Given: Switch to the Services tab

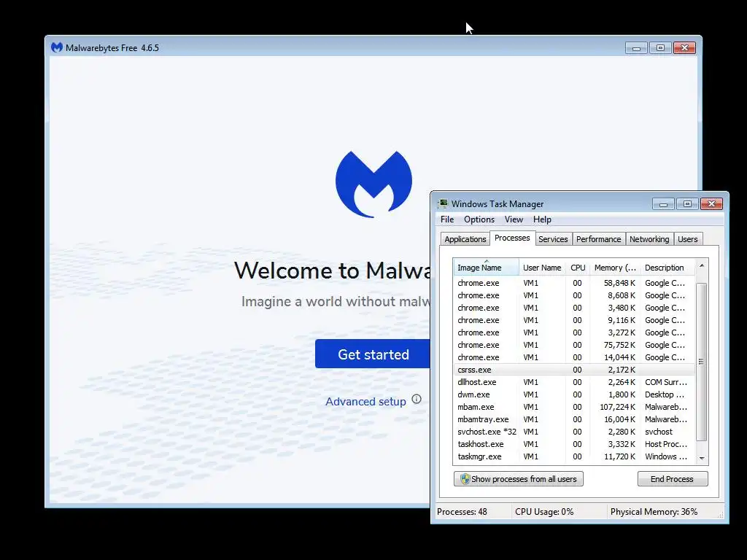Looking at the screenshot, I should pyautogui.click(x=553, y=239).
